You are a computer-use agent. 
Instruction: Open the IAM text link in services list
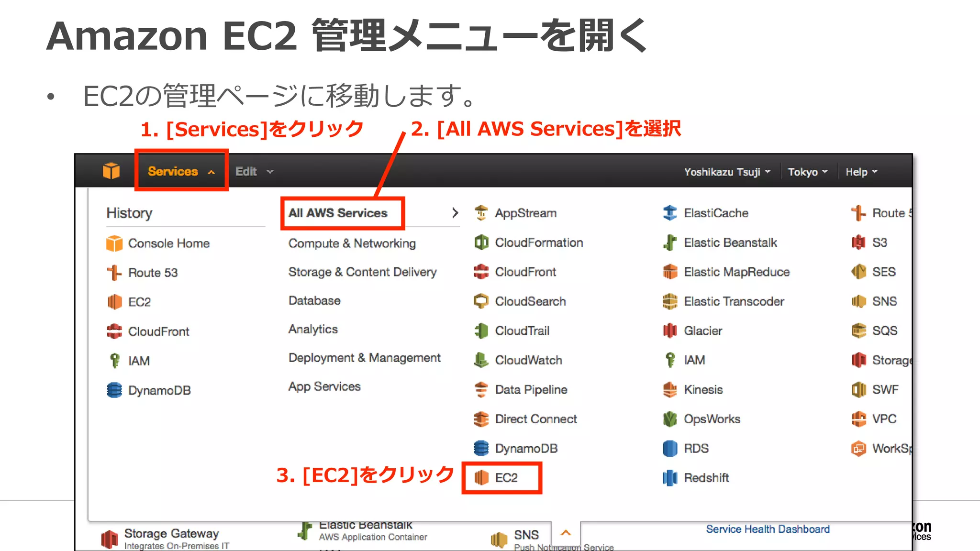[x=694, y=360]
